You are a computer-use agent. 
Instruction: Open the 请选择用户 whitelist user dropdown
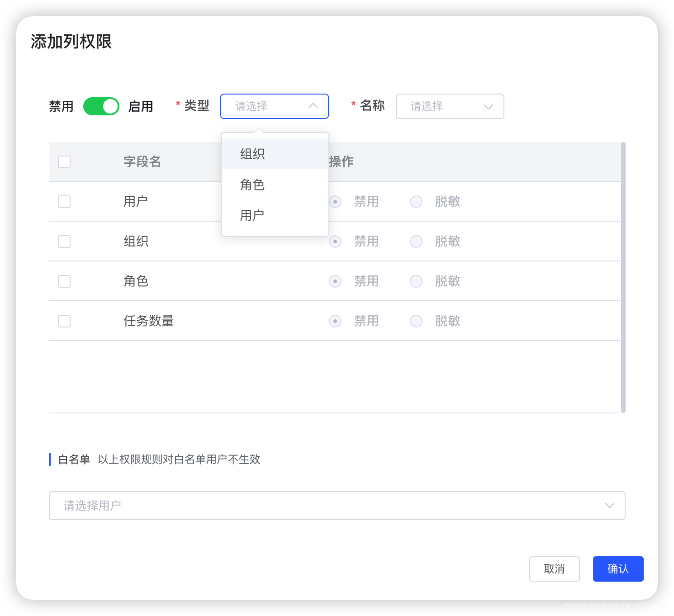(337, 506)
